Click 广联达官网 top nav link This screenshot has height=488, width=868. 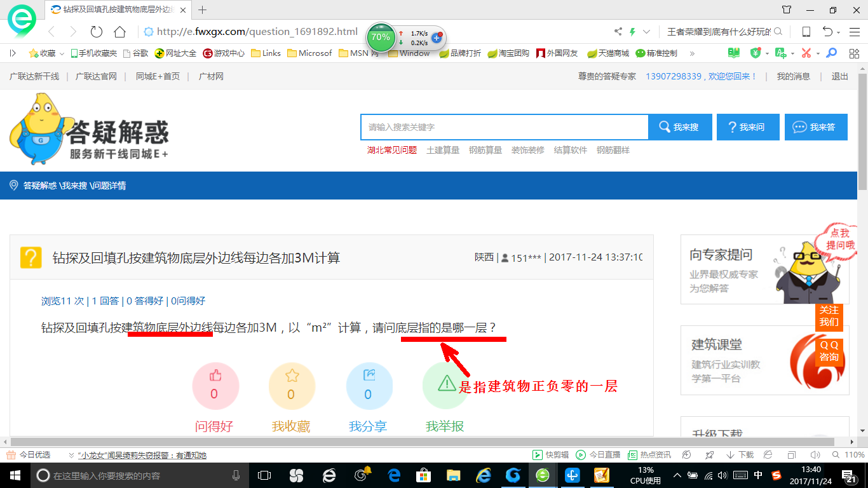pos(96,76)
